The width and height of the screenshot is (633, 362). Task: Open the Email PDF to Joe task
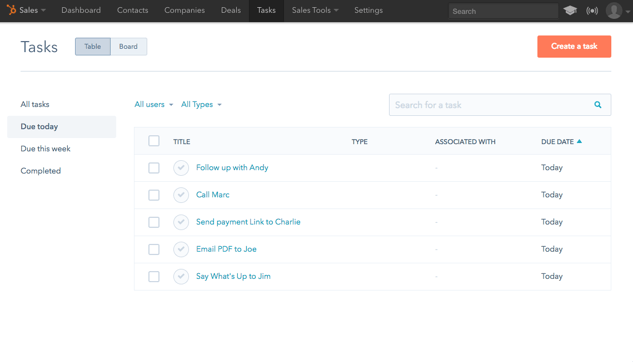[226, 249]
